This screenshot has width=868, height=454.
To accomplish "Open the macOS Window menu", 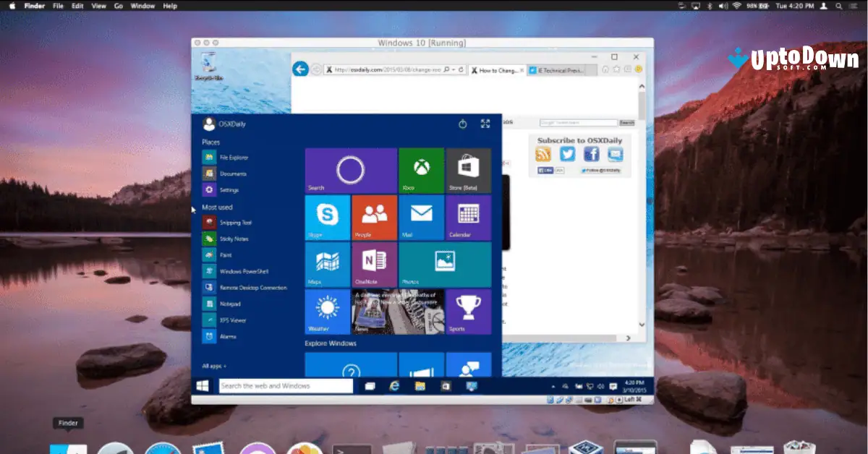I will click(x=142, y=5).
